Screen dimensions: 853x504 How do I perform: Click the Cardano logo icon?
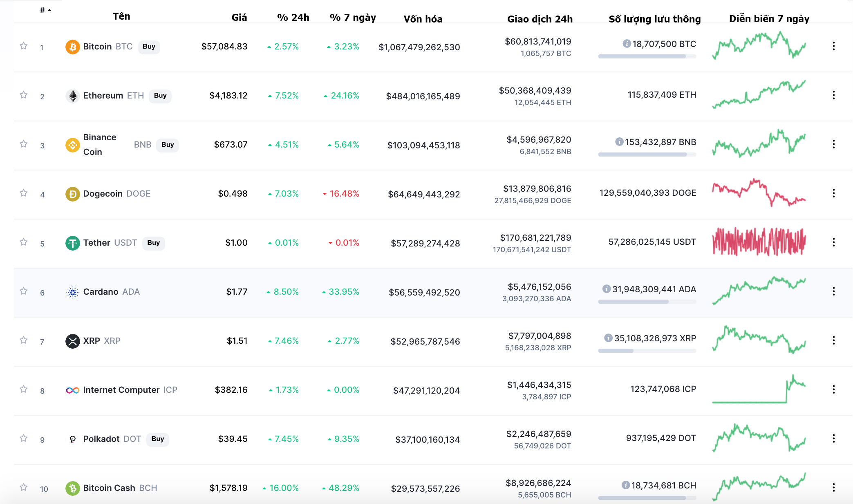(x=72, y=292)
